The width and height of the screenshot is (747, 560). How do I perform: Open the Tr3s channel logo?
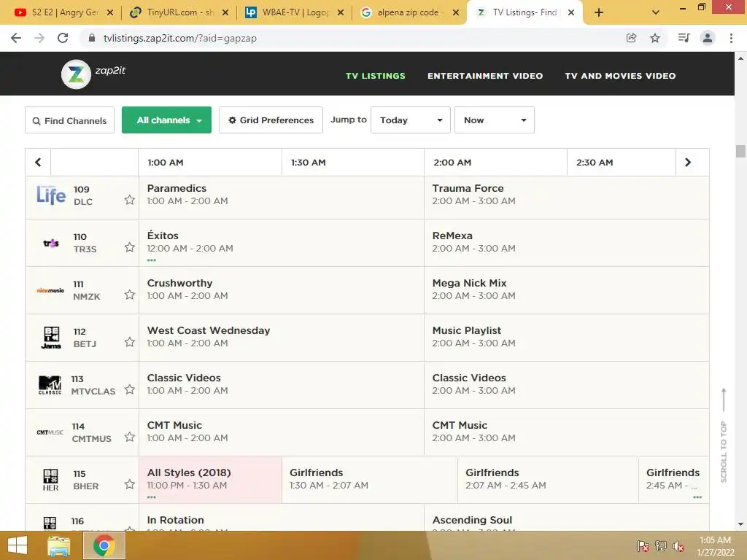click(x=51, y=244)
